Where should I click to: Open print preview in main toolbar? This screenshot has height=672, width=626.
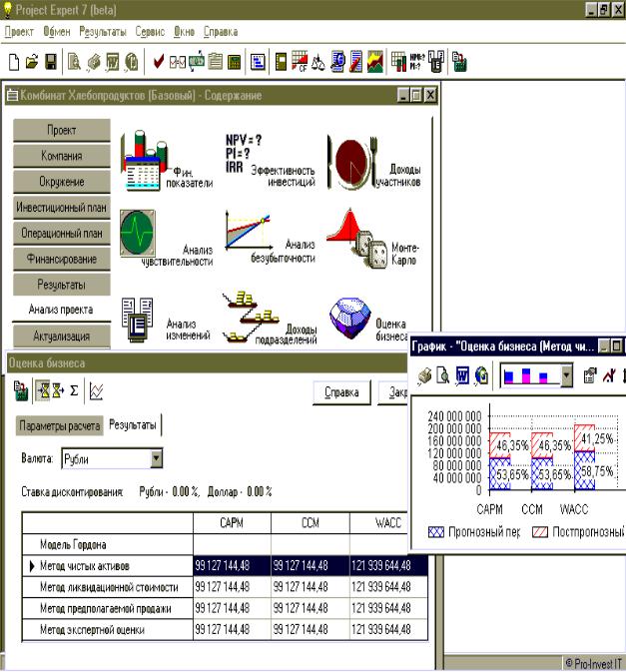(75, 62)
